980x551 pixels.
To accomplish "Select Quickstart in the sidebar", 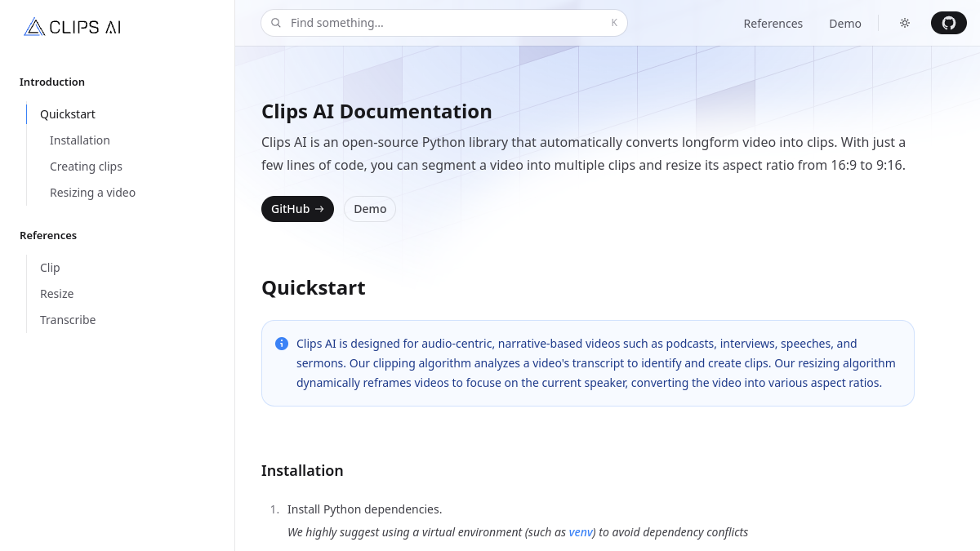I will coord(68,114).
